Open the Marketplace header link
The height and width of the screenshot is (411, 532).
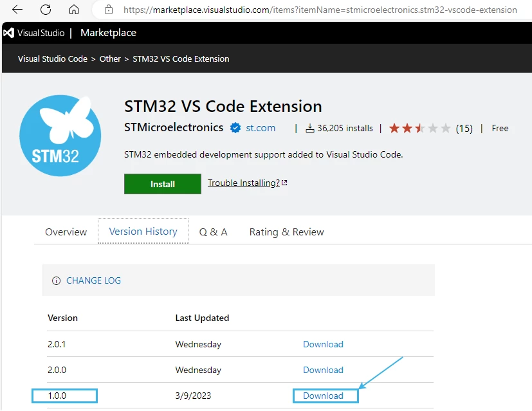[x=108, y=33]
